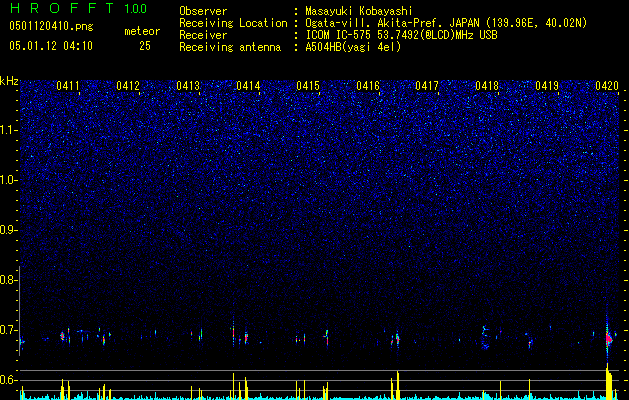629x400 pixels.
Task: Click the 0418 time marker
Action: (x=487, y=86)
